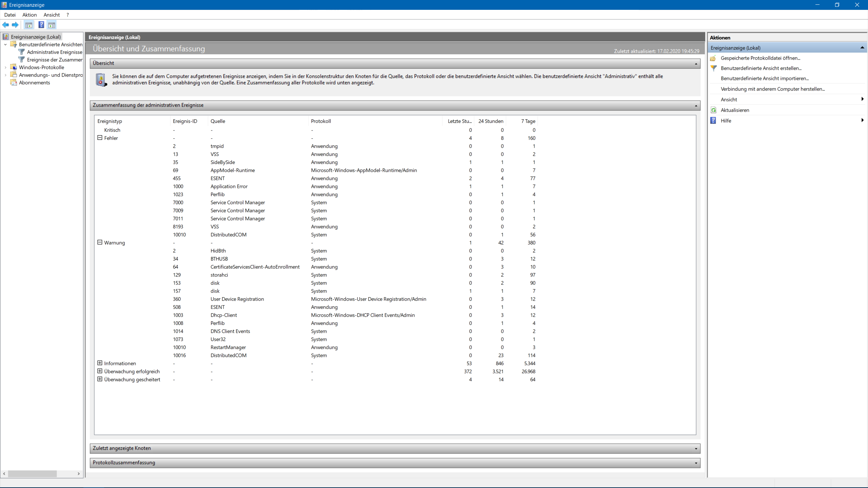Expand the Windows-Protokolle tree node

click(5, 67)
